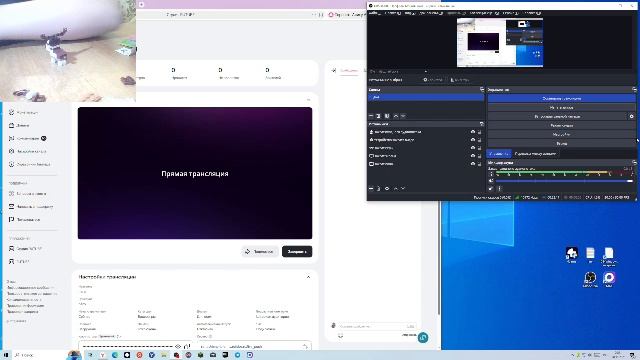Float the OBS Scenes dock panel
This screenshot has width=640, height=360.
click(x=482, y=89)
